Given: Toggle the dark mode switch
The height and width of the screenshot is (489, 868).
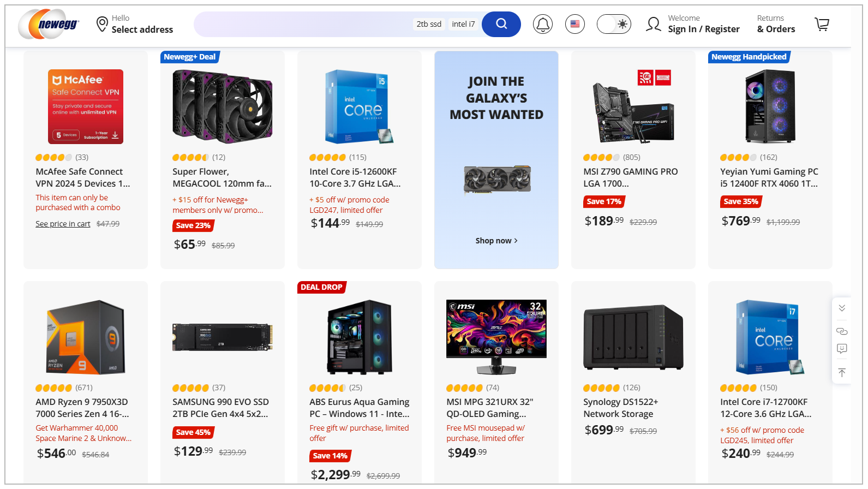Looking at the screenshot, I should coord(613,23).
